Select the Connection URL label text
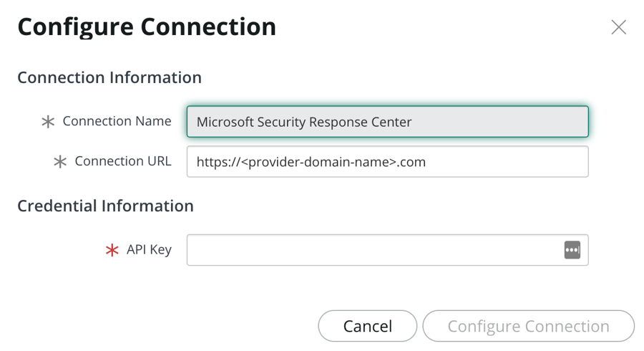 point(123,161)
